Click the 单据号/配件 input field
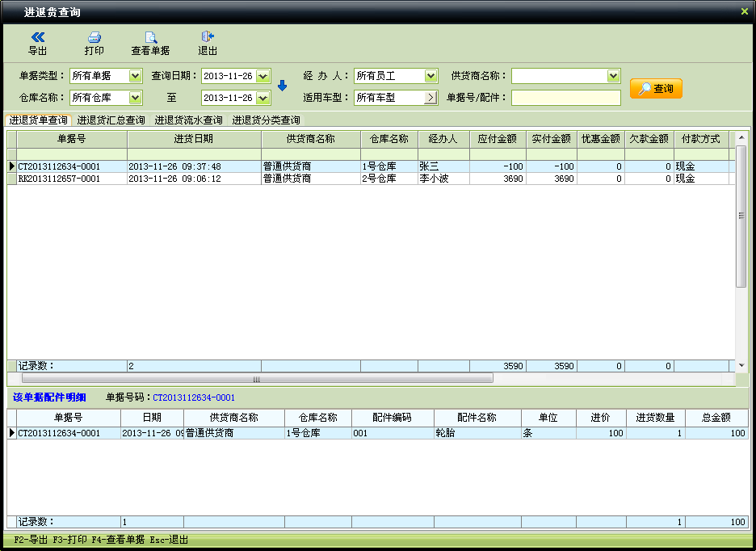 click(566, 98)
